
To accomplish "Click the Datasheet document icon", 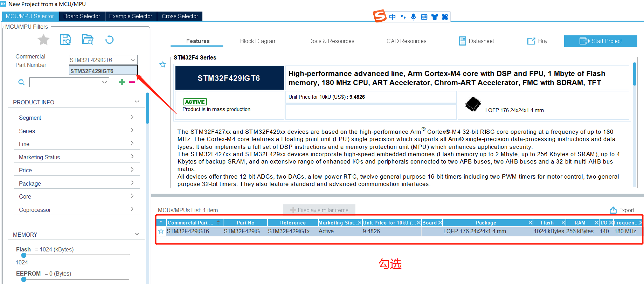I will (462, 41).
